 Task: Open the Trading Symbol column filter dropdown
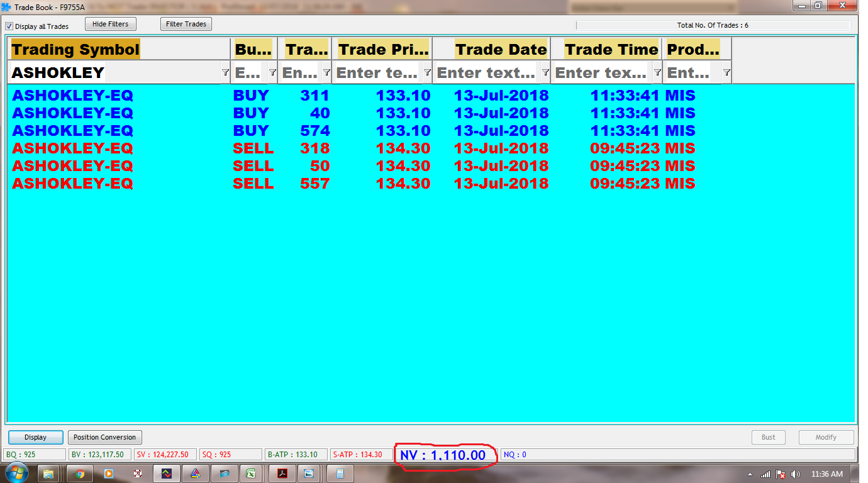[225, 72]
